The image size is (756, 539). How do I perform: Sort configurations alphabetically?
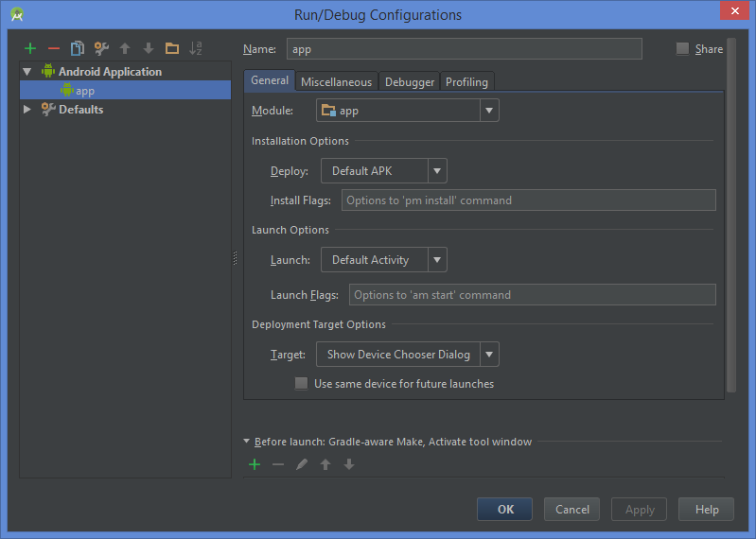click(196, 48)
